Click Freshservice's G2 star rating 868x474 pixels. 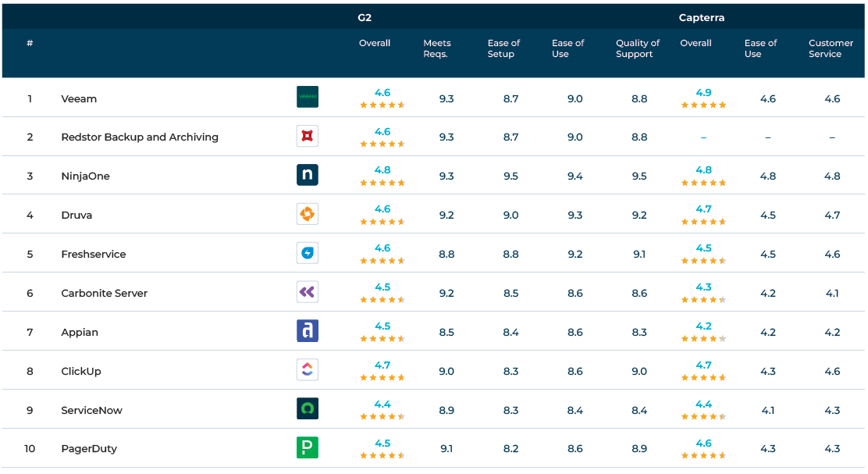coord(382,260)
